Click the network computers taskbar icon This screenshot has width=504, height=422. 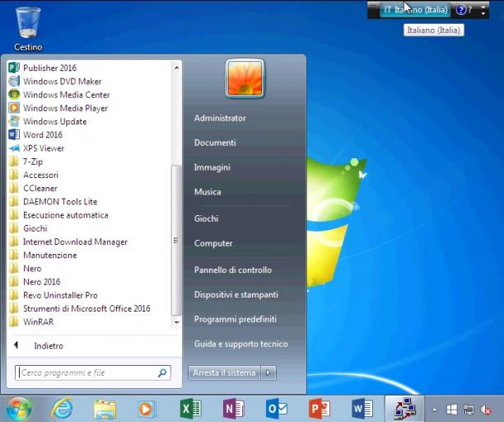click(x=405, y=409)
